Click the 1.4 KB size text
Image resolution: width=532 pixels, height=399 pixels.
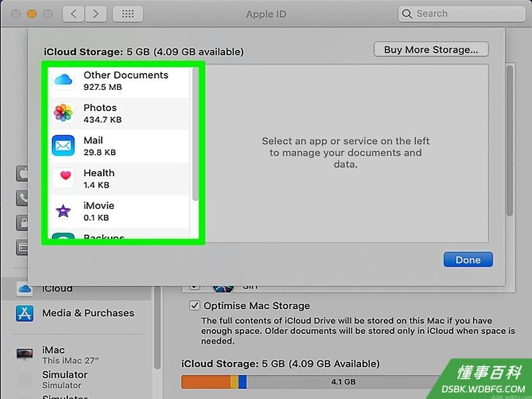coord(96,185)
